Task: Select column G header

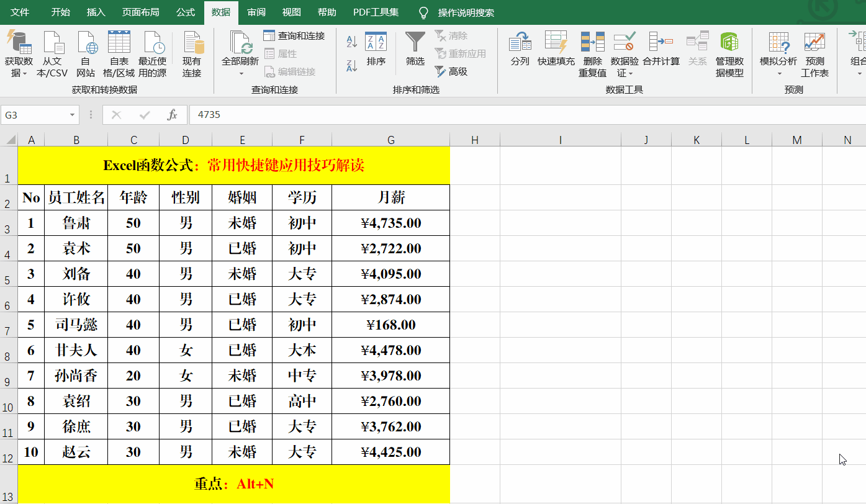Action: [391, 140]
